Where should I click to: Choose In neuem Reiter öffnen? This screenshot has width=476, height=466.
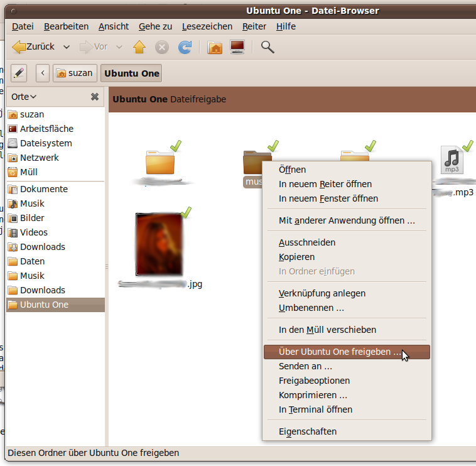347,184
